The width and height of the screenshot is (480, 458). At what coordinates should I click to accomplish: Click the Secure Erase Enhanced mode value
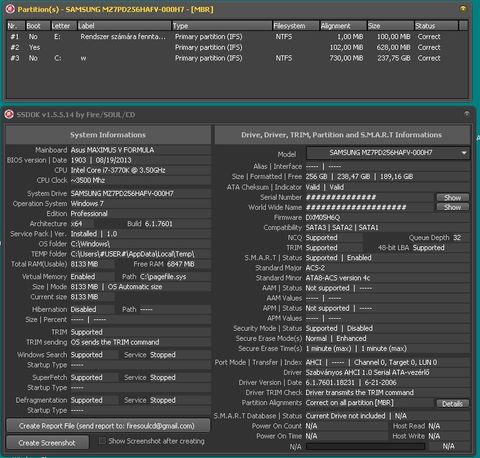pos(351,338)
